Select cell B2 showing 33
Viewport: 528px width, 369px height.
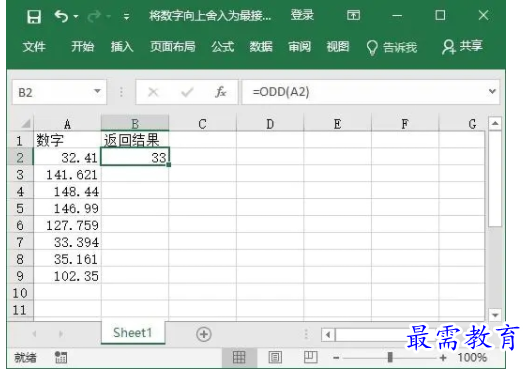click(135, 157)
